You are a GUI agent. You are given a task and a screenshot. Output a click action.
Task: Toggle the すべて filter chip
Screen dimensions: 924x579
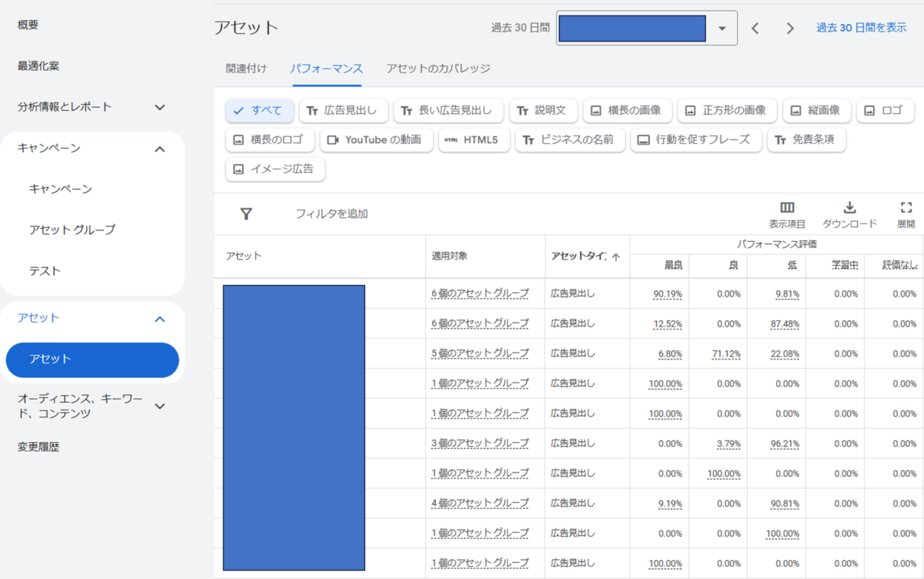(x=258, y=111)
